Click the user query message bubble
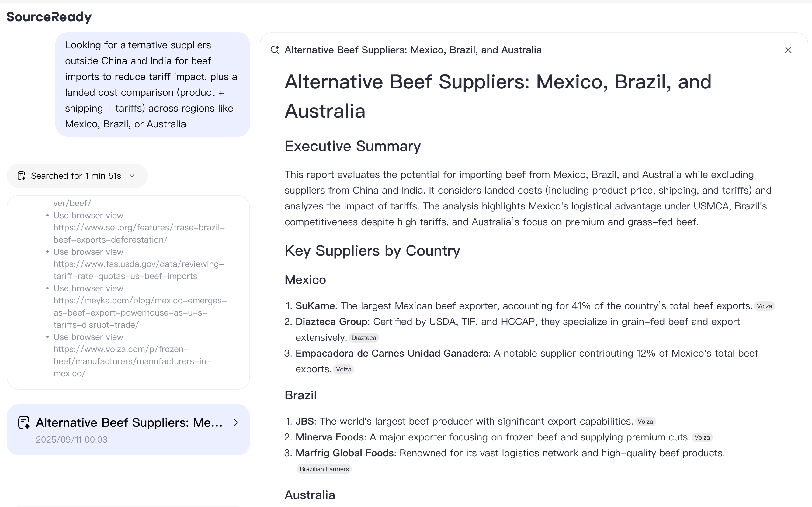 click(x=152, y=84)
